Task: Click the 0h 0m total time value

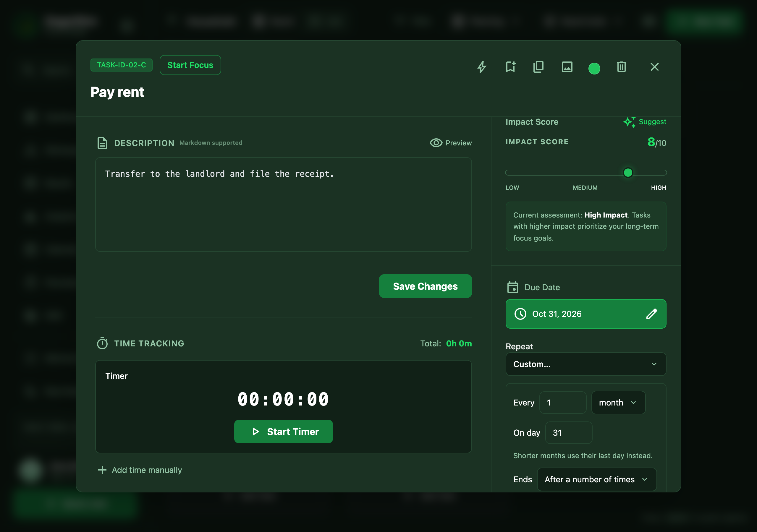Action: 459,343
